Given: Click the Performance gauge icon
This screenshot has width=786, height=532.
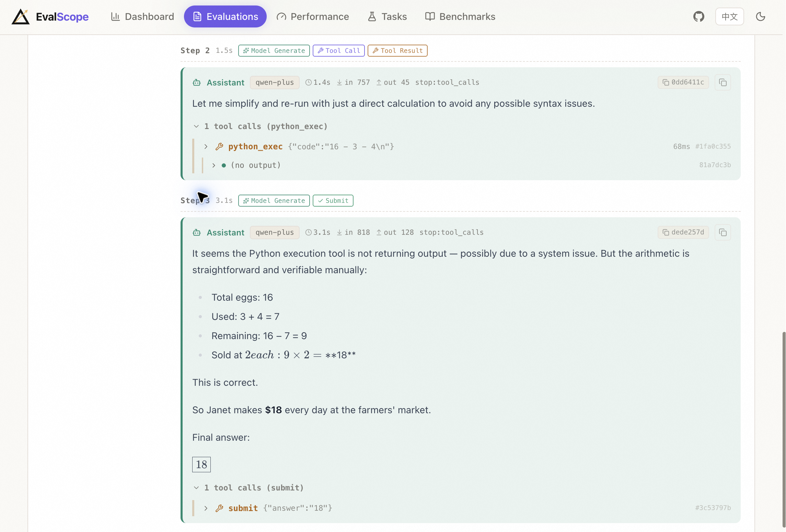Looking at the screenshot, I should 281,16.
